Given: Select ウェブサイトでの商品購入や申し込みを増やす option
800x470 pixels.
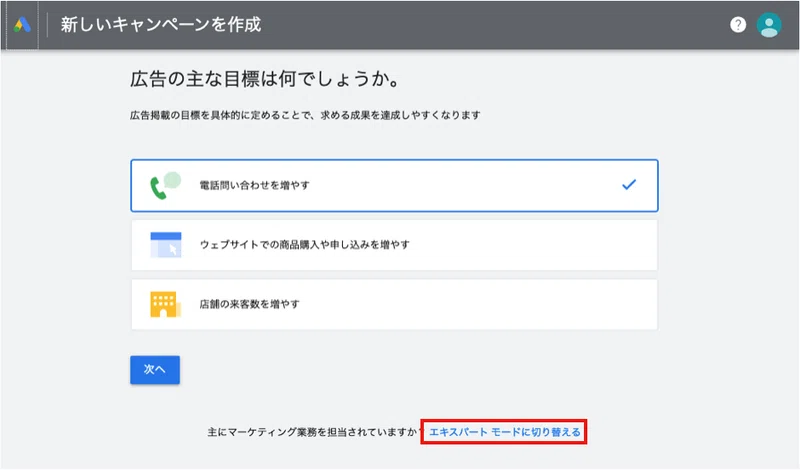Looking at the screenshot, I should [394, 245].
